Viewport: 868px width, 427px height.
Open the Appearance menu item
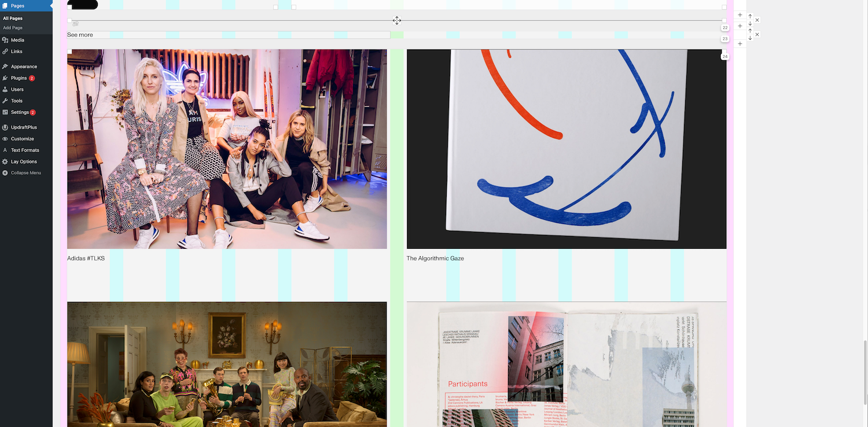[x=24, y=67]
